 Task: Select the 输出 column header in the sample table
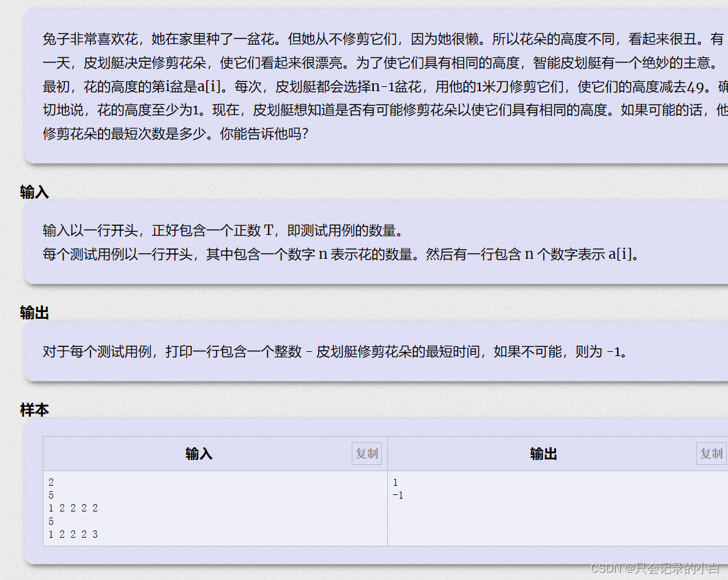click(x=542, y=453)
